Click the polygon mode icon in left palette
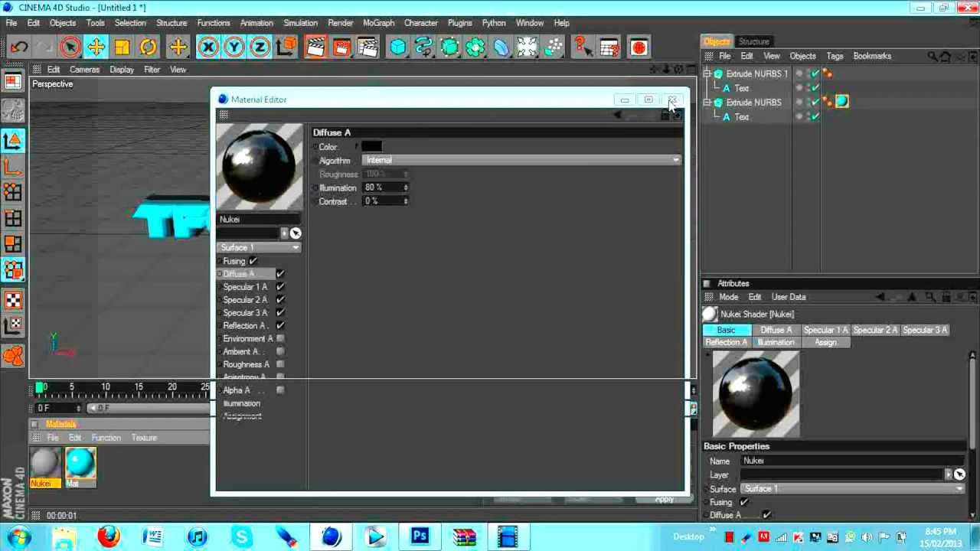The image size is (980, 551). click(x=13, y=245)
